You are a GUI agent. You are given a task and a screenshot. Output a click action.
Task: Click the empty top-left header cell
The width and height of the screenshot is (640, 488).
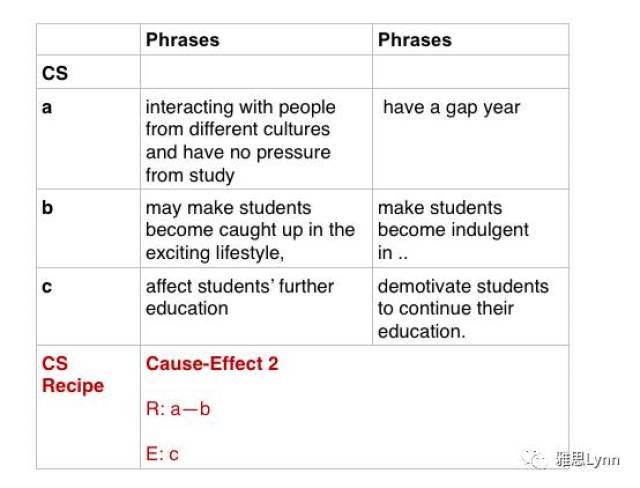[x=88, y=40]
